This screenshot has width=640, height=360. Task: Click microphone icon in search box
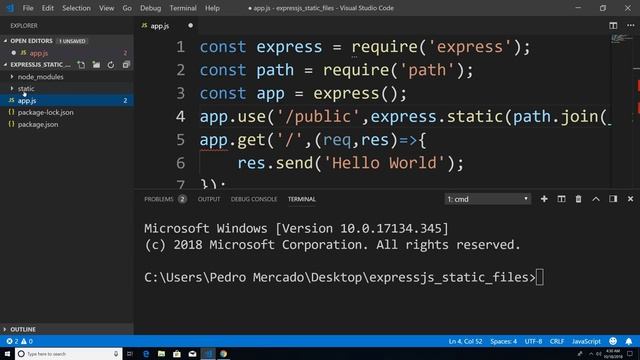pos(116,353)
